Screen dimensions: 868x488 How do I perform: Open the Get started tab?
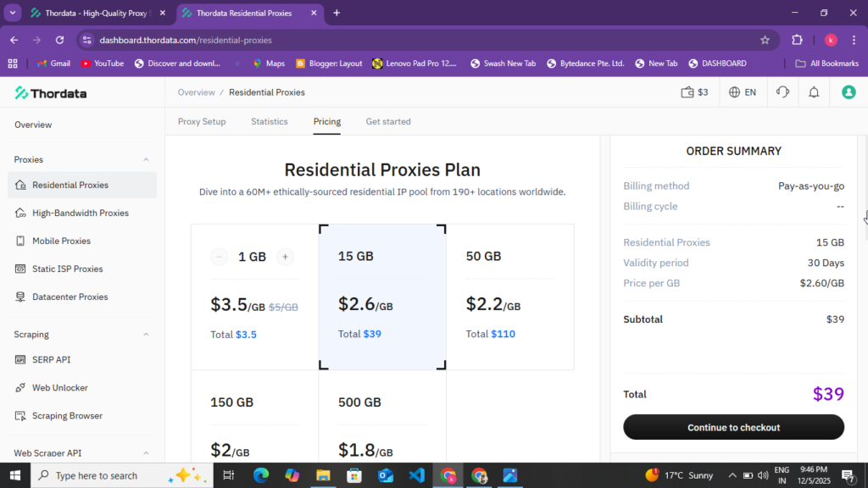click(x=387, y=121)
